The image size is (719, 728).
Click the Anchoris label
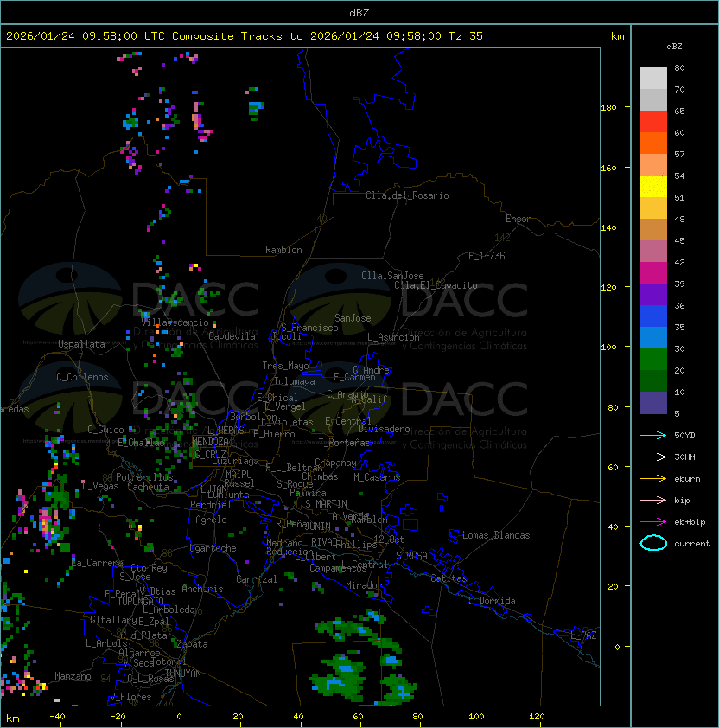(202, 589)
